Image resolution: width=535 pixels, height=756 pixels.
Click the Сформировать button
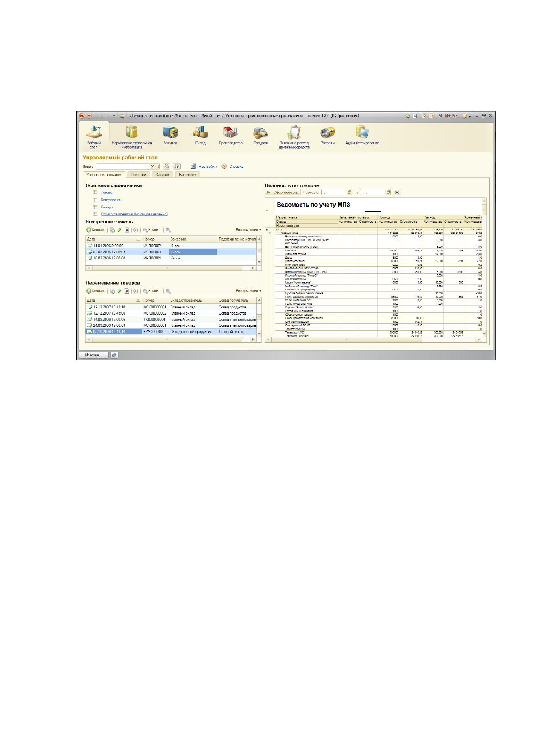coord(283,192)
